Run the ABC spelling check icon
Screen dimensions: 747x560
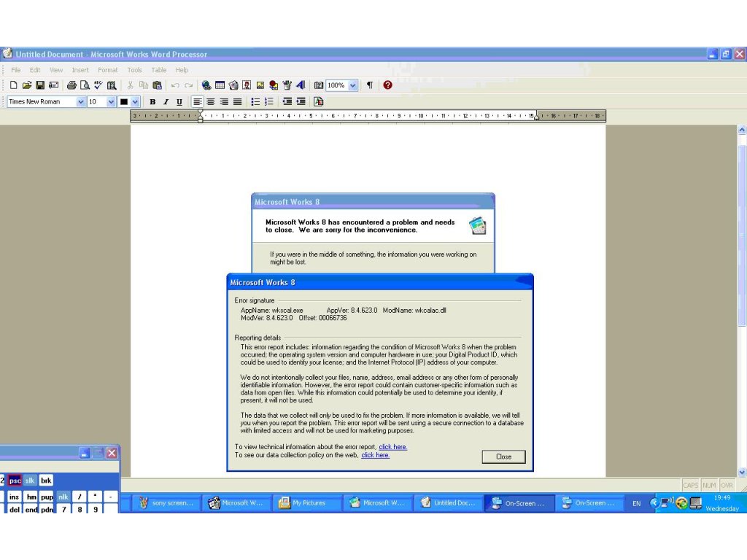point(98,85)
